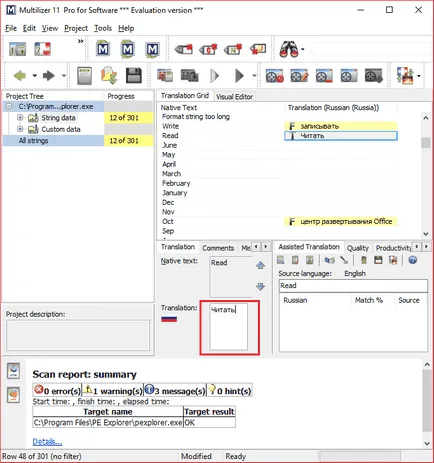434x463 pixels.
Task: Click the tag icon marked with letter N
Action: (x=233, y=49)
